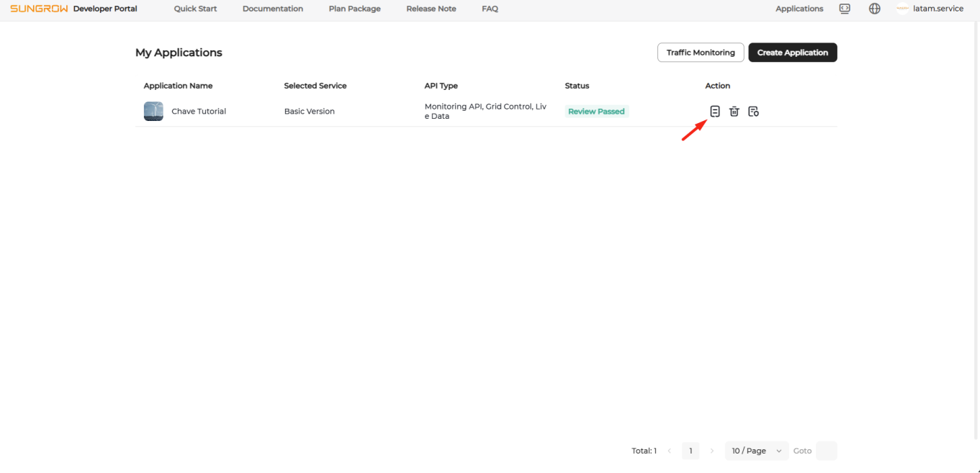Select page 1 in pagination
Screen dimensions: 980x473
691,451
